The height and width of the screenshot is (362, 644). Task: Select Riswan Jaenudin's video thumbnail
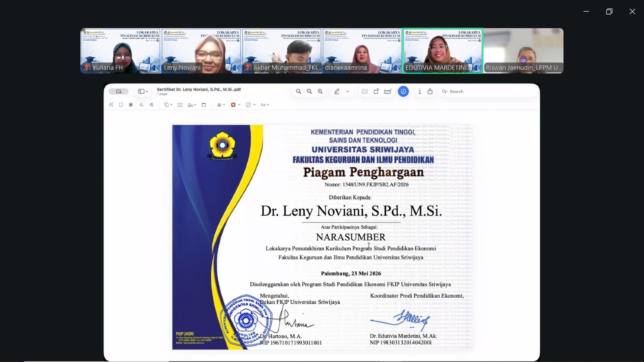[523, 51]
